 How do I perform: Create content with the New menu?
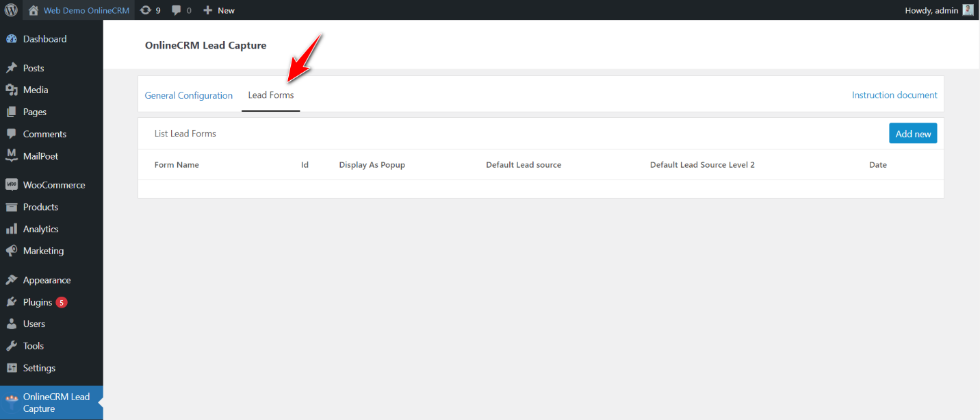pyautogui.click(x=218, y=10)
